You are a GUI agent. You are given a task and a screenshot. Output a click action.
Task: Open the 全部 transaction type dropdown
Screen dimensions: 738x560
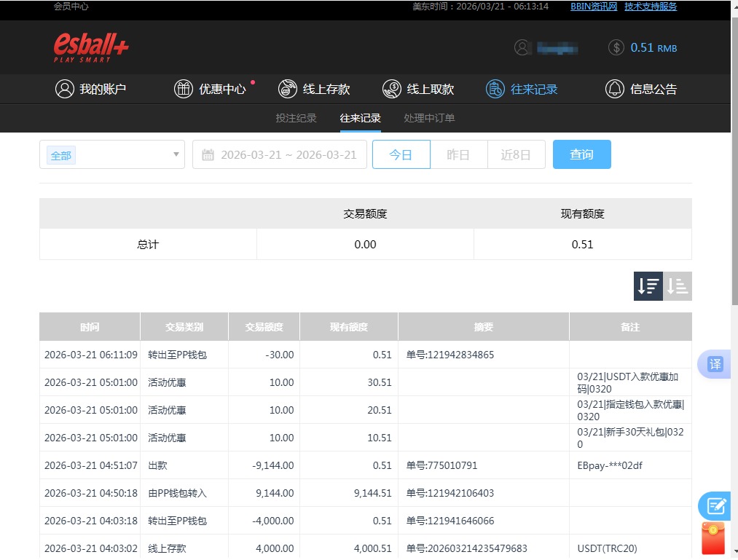109,154
